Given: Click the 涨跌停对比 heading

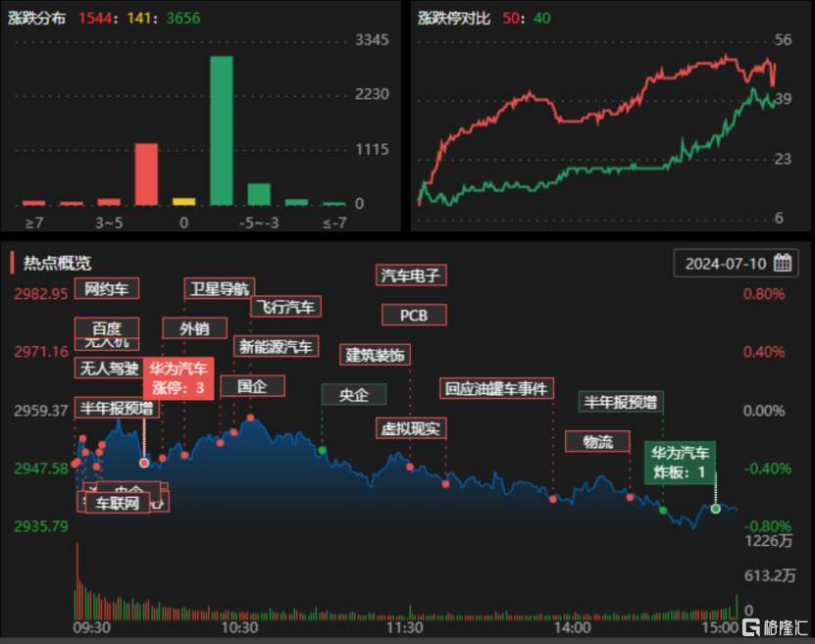Looking at the screenshot, I should click(x=454, y=19).
